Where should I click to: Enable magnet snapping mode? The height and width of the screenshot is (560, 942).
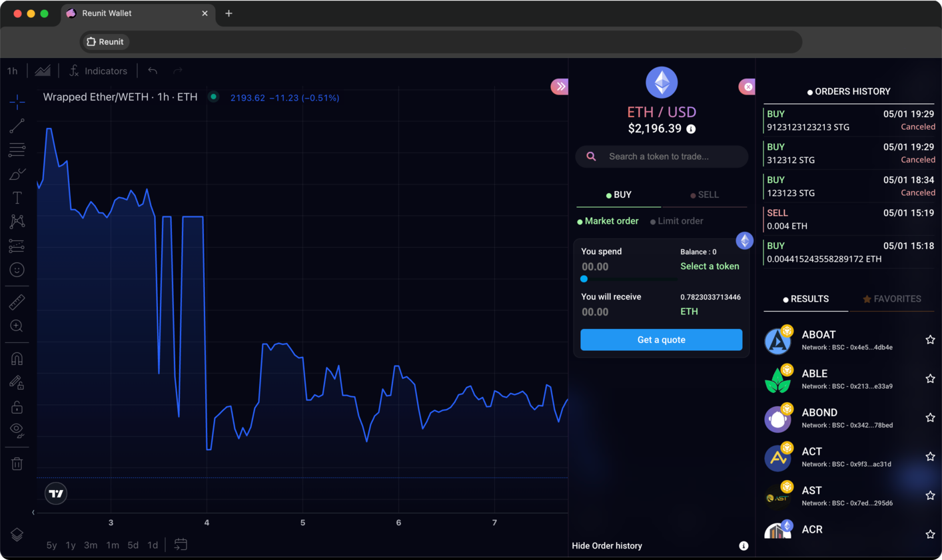tap(17, 358)
